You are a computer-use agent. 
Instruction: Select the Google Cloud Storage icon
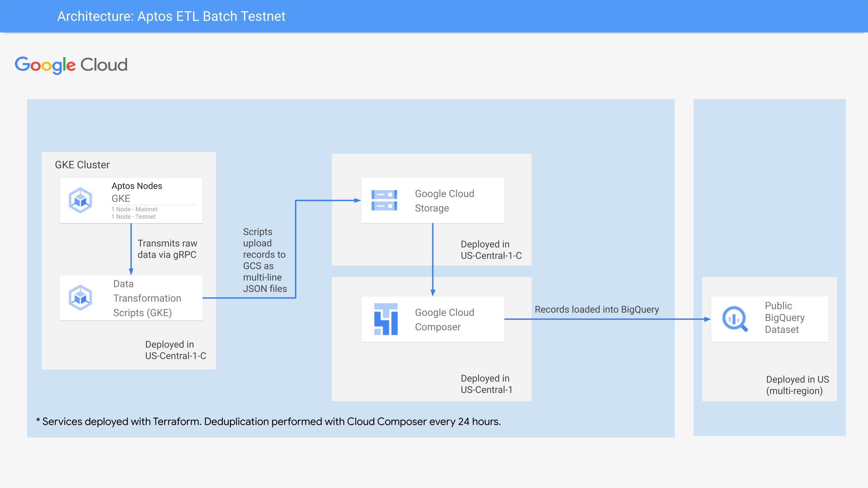pos(384,200)
